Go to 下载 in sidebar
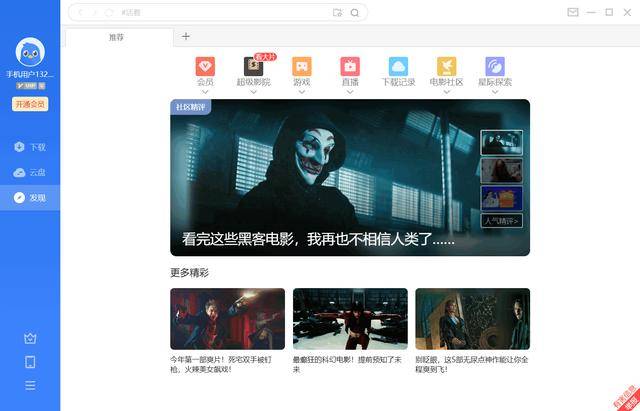This screenshot has width=640, height=411. click(30, 147)
